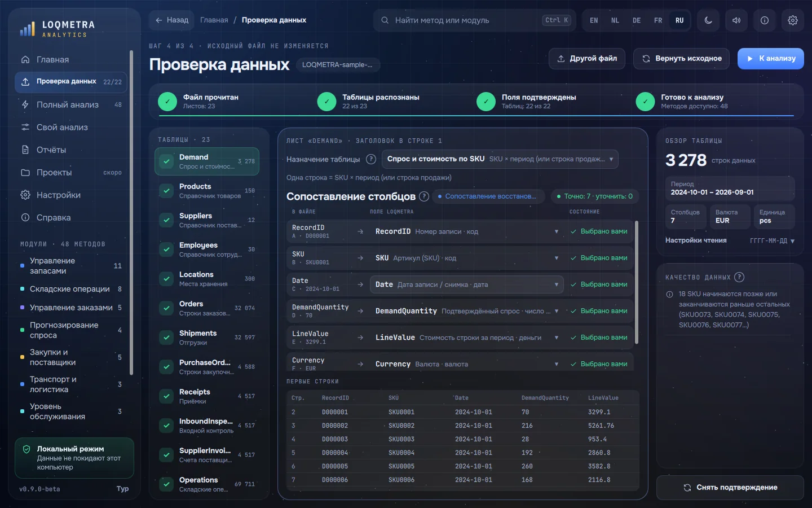Toggle the Suppliers table checkmark

pyautogui.click(x=166, y=220)
